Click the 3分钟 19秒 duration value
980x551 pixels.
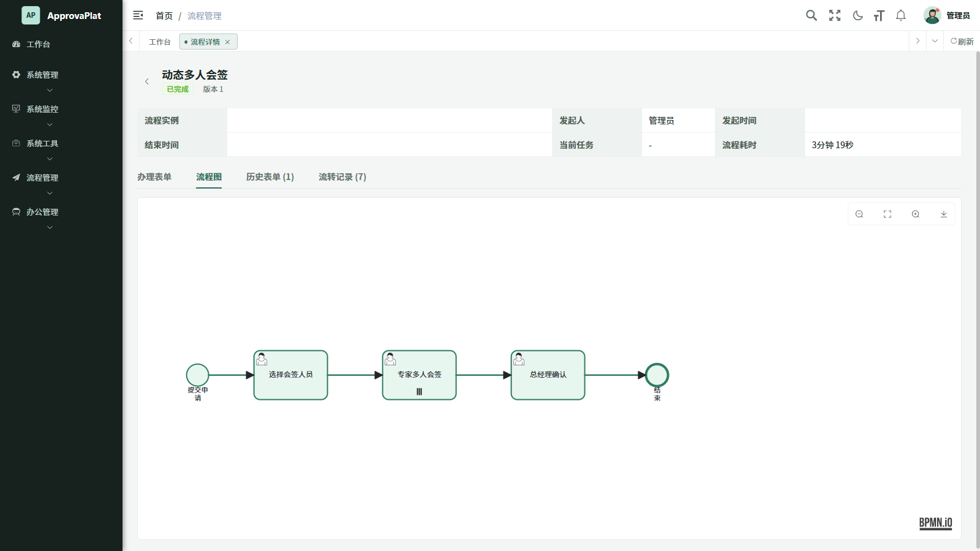coord(832,145)
